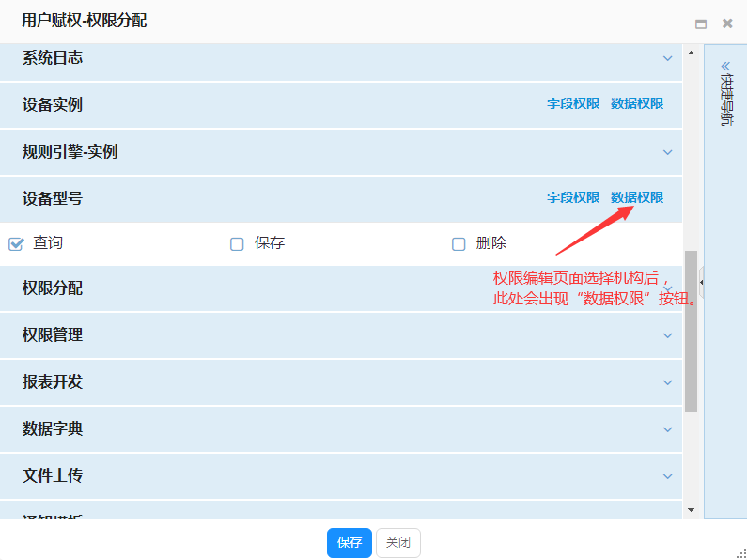Enable the 保存 permission checkbox
Image resolution: width=747 pixels, height=560 pixels.
tap(237, 244)
